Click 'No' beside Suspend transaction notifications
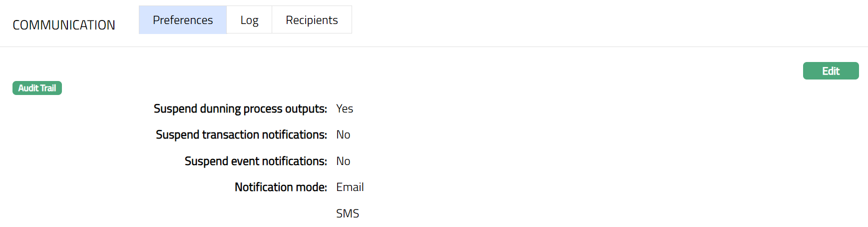The height and width of the screenshot is (227, 868). pyautogui.click(x=343, y=134)
